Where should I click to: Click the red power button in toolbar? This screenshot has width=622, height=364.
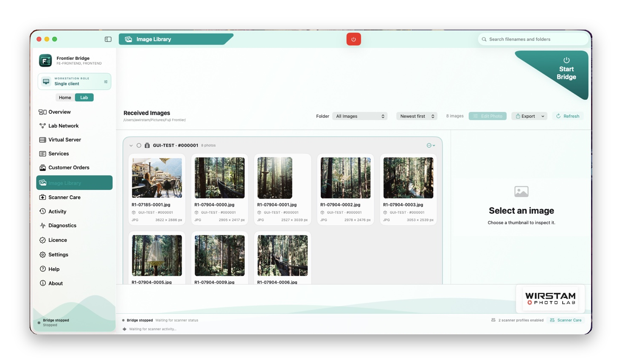(x=353, y=39)
